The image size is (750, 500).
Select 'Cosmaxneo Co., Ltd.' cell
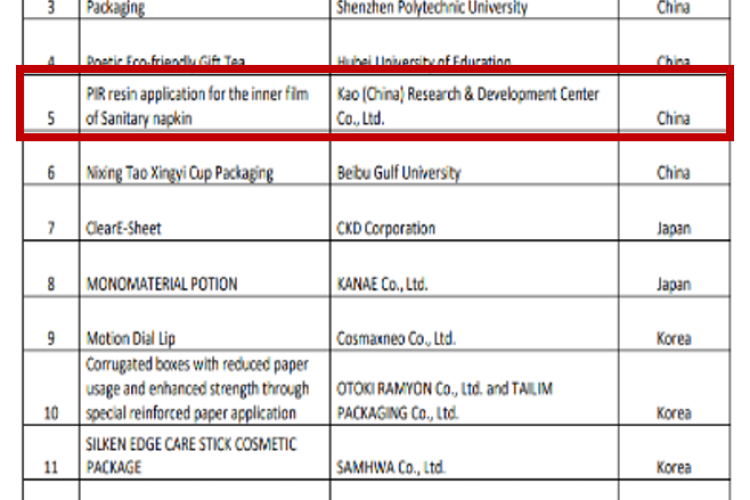pos(474,323)
